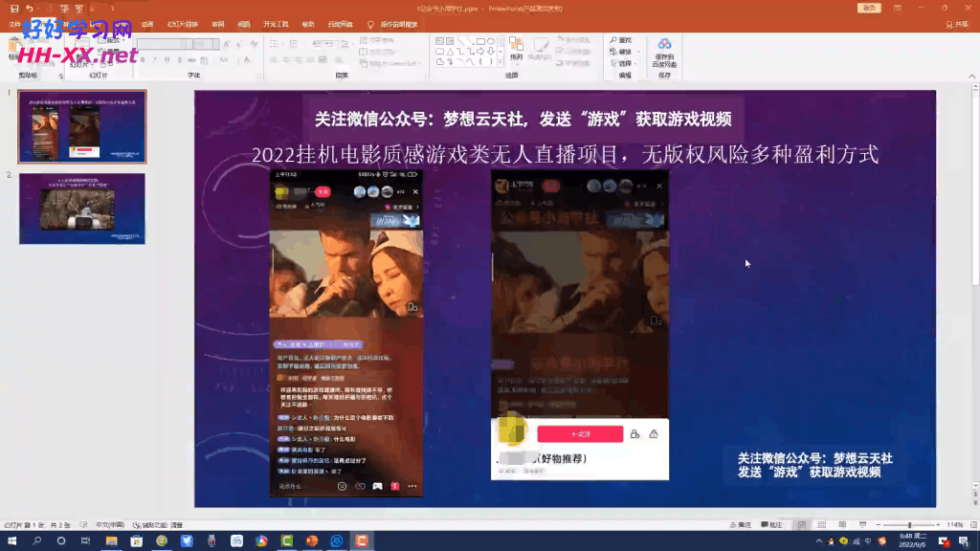Viewport: 980px width, 551px height.
Task: Open the Developer (开发工具) tab
Action: [276, 24]
